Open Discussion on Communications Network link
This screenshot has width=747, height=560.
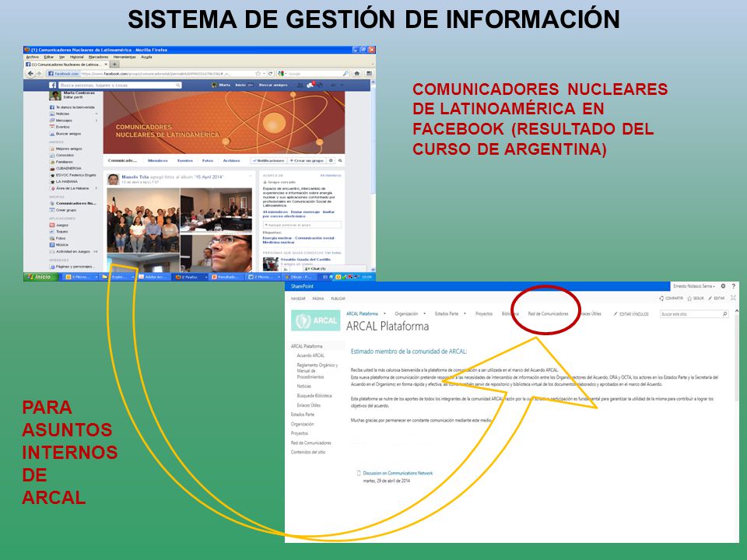coord(398,473)
